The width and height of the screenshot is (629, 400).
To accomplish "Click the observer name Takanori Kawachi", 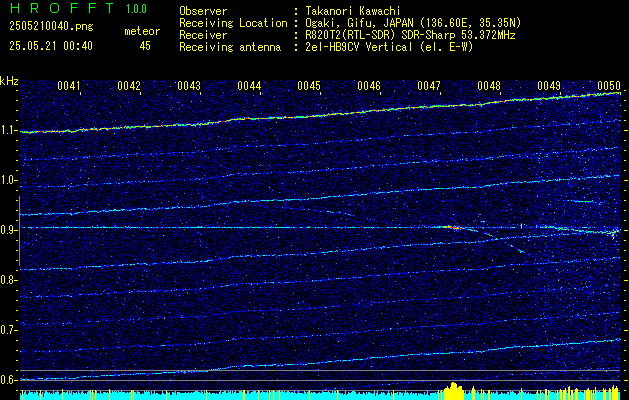I will click(353, 11).
